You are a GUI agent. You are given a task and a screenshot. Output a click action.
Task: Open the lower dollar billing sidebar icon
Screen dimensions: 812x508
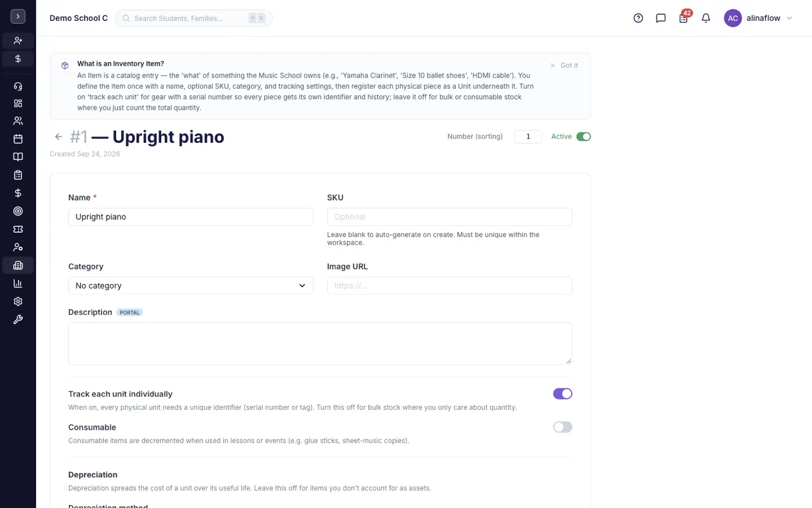[18, 193]
